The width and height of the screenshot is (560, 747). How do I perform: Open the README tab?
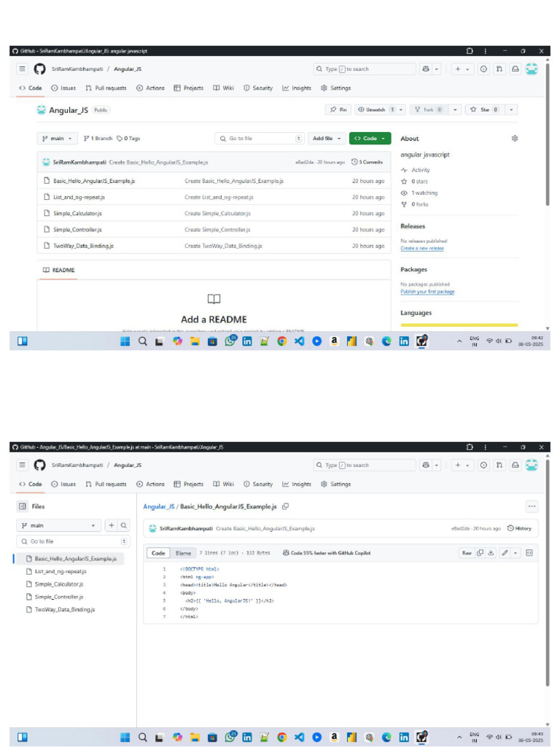tap(58, 270)
